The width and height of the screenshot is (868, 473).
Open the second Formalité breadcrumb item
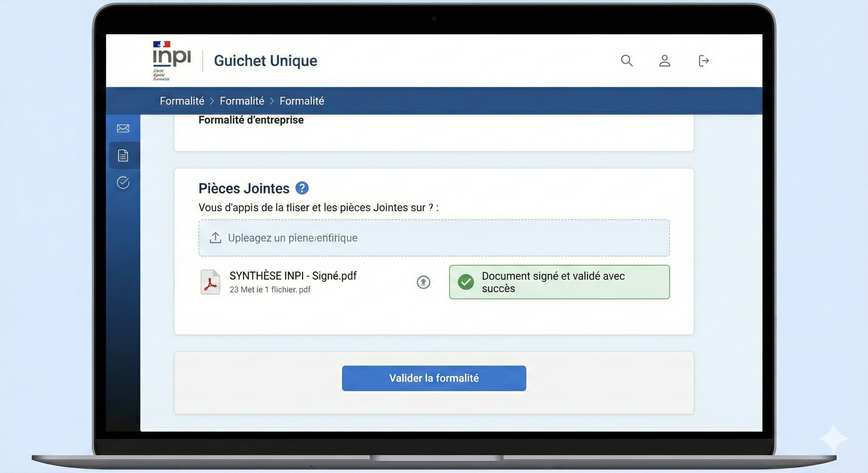point(242,101)
